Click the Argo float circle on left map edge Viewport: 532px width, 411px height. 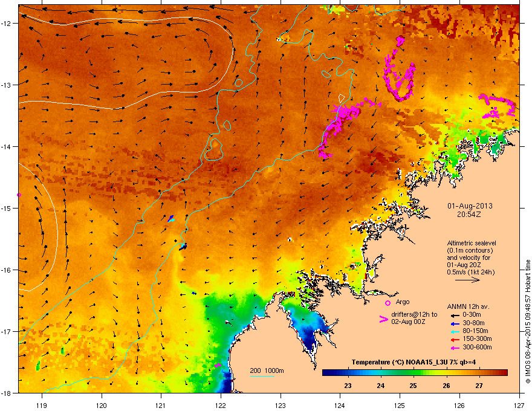click(x=19, y=195)
